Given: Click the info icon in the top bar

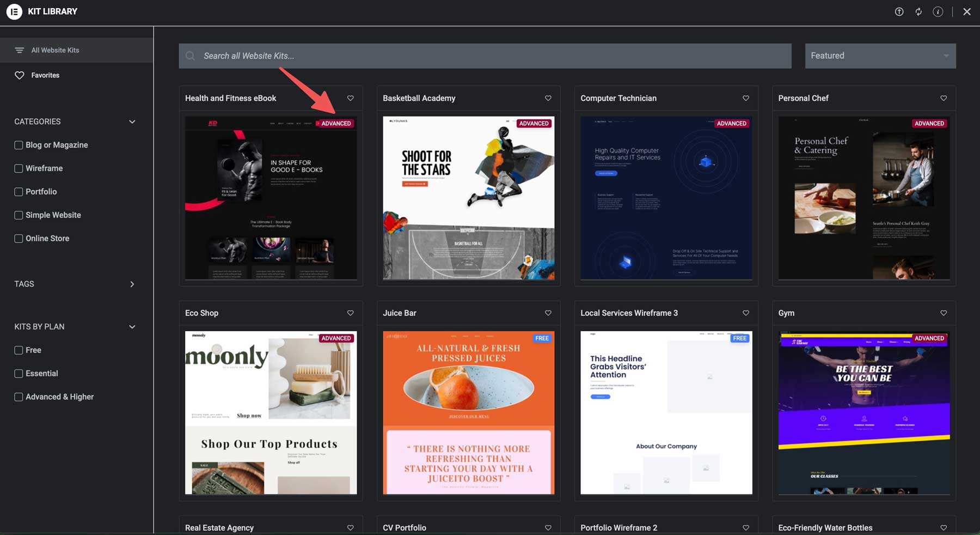Looking at the screenshot, I should (x=938, y=11).
